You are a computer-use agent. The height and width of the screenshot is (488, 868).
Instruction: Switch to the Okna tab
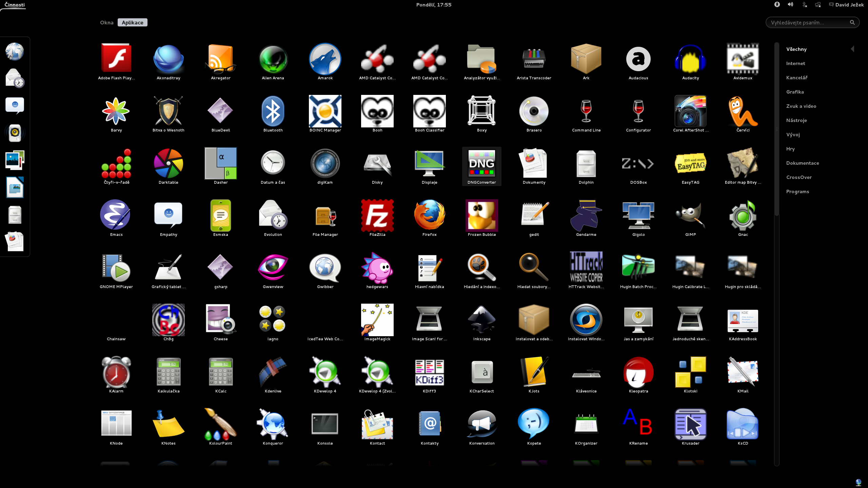pos(106,22)
